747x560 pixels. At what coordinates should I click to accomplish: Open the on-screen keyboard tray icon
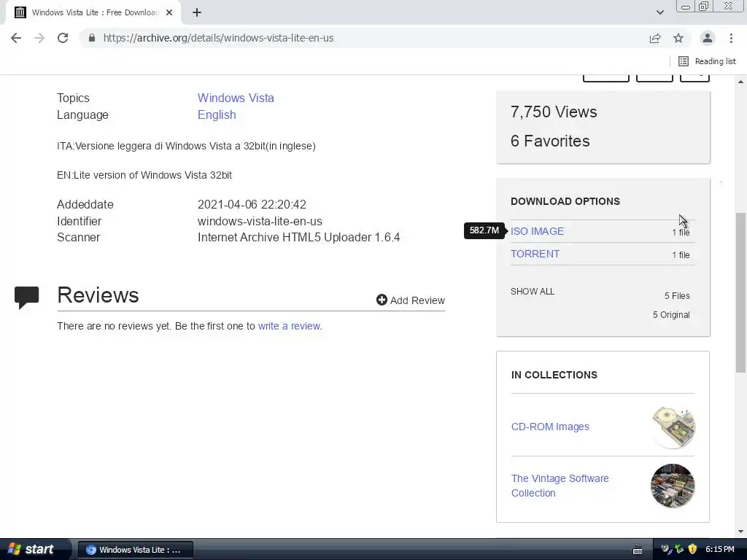pos(638,550)
